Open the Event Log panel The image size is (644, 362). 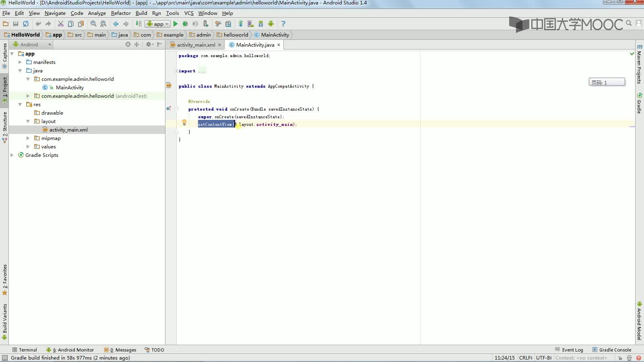[x=569, y=350]
